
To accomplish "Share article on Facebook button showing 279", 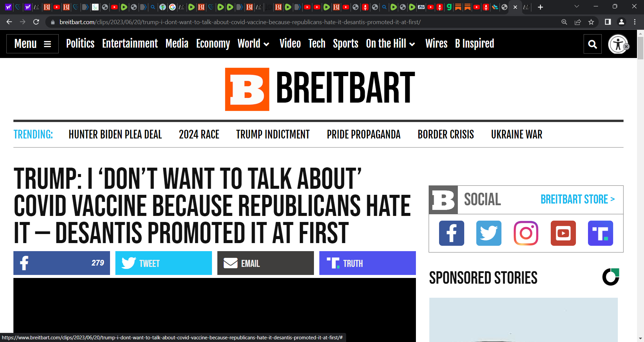I will point(62,263).
